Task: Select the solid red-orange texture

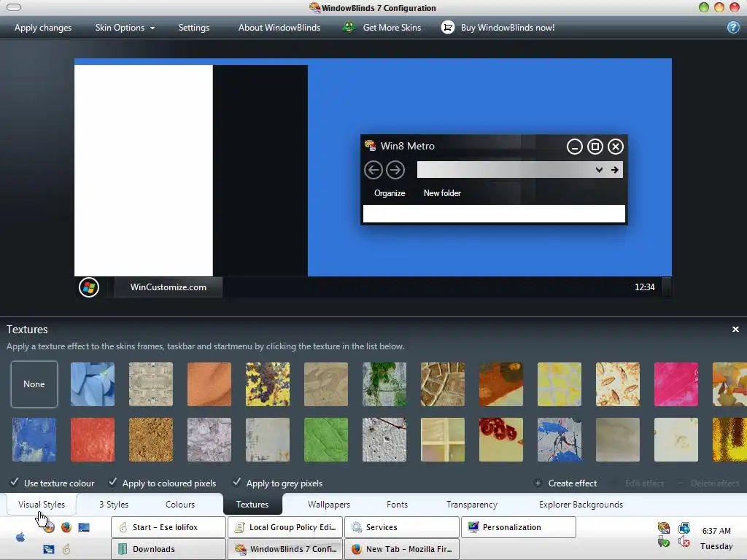Action: (93, 440)
